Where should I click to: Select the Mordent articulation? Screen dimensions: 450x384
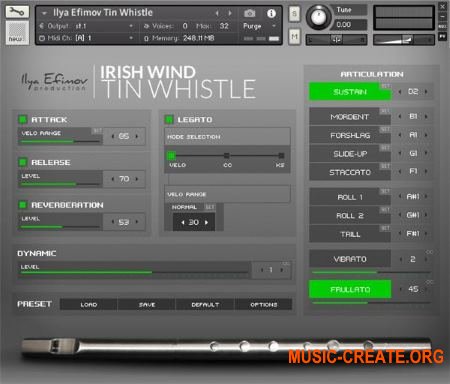[350, 117]
